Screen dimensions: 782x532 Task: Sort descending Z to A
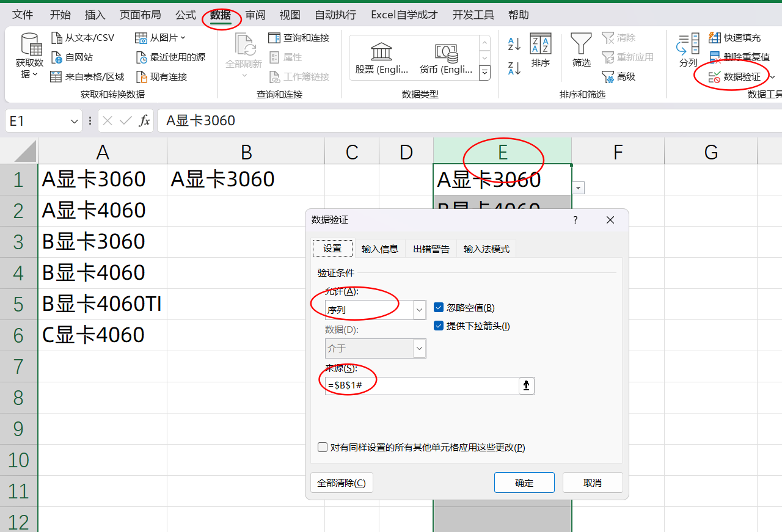coord(514,68)
